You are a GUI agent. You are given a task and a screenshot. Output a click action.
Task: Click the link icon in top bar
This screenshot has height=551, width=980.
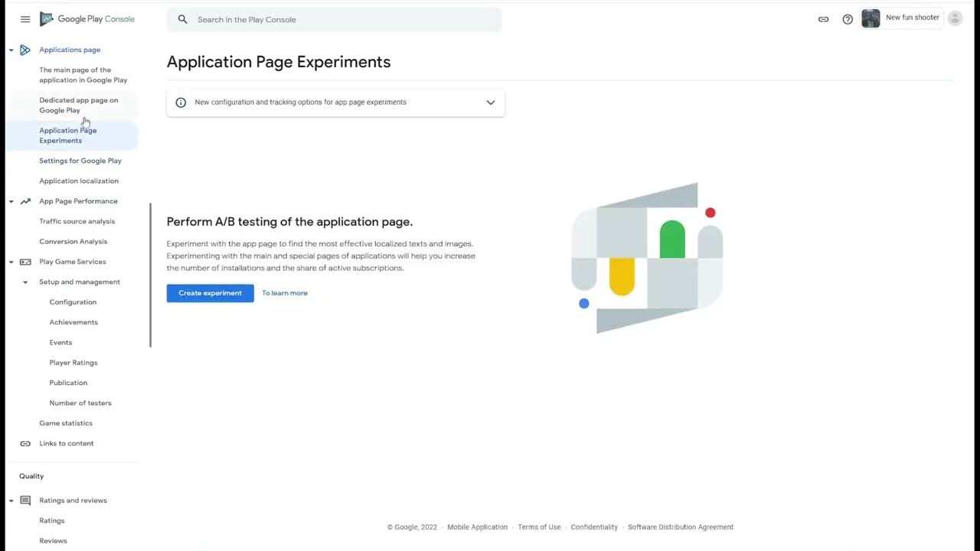tap(823, 19)
